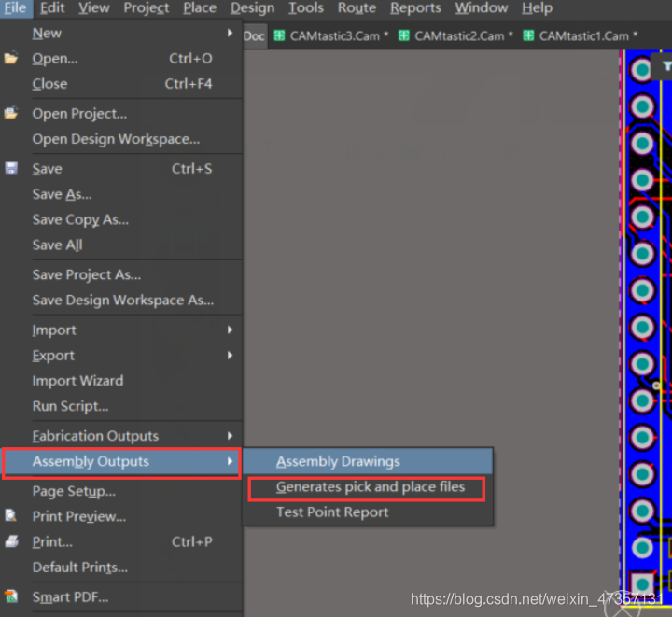Screen dimensions: 672x617
Task: Open the Project menu
Action: tap(147, 7)
